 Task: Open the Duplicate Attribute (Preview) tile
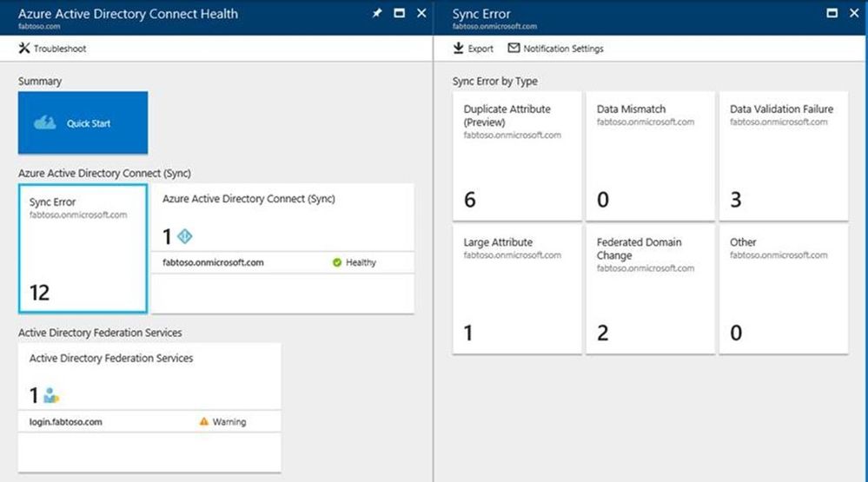(517, 156)
